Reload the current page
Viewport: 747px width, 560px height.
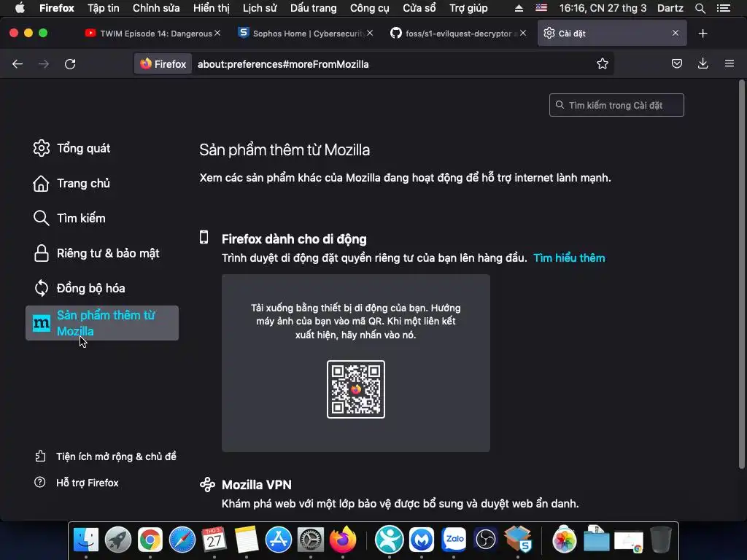point(70,64)
